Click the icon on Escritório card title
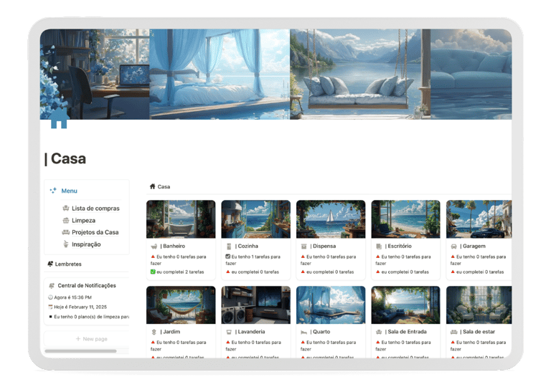The height and width of the screenshot is (392, 551). tap(379, 246)
